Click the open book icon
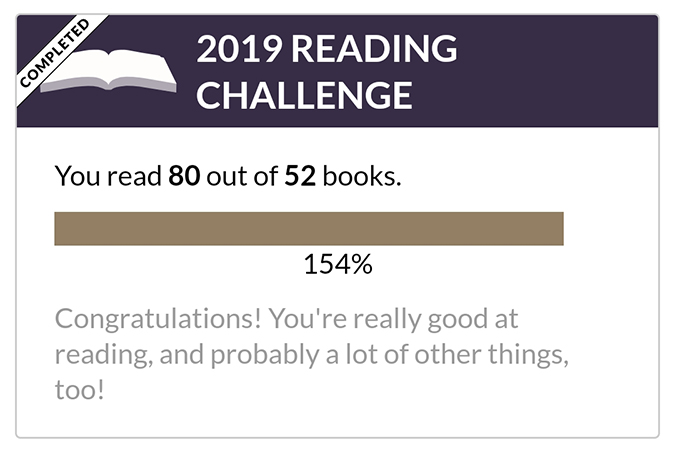 (108, 70)
